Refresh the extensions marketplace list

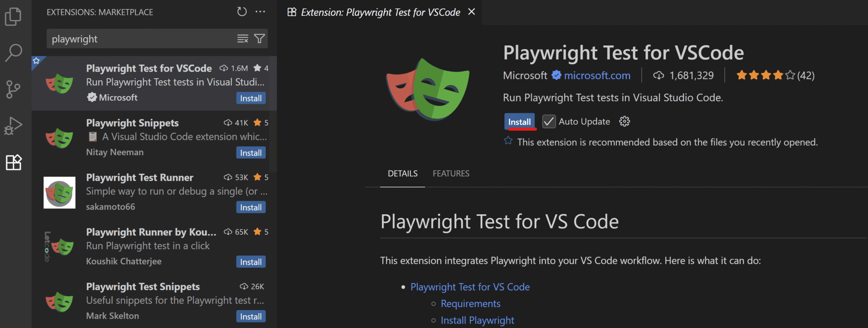pos(242,12)
